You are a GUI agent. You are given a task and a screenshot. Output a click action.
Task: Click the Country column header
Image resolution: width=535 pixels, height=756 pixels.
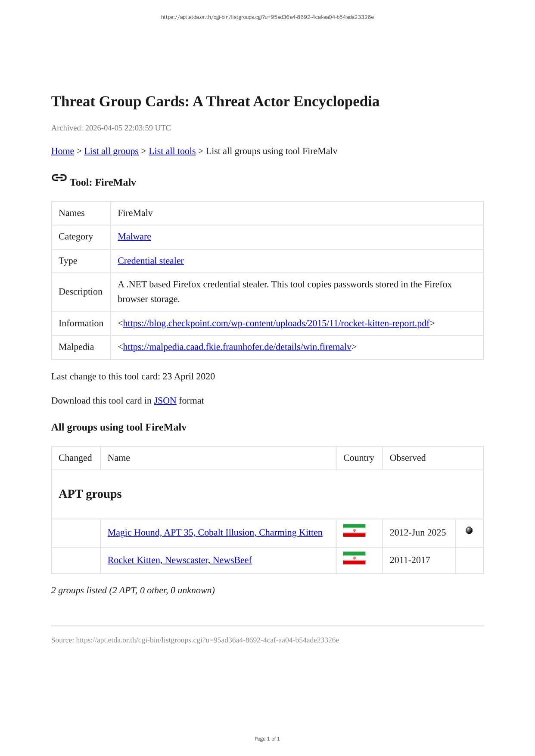358,458
